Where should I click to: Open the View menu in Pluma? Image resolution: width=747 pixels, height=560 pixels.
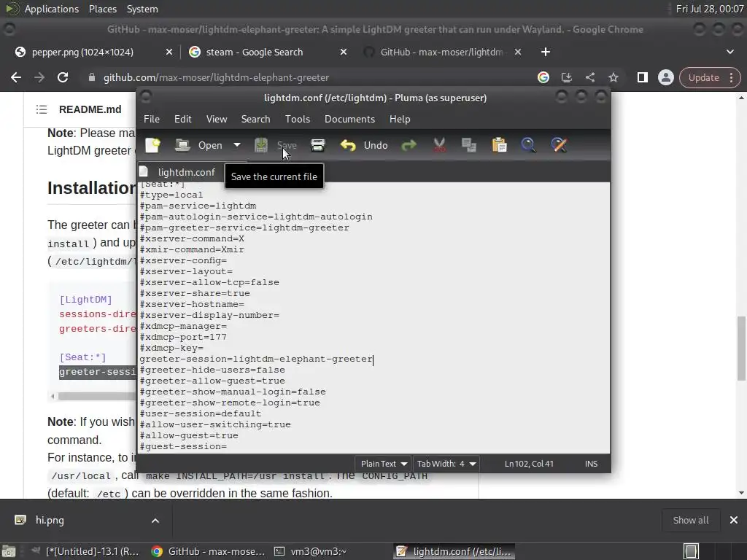click(216, 119)
